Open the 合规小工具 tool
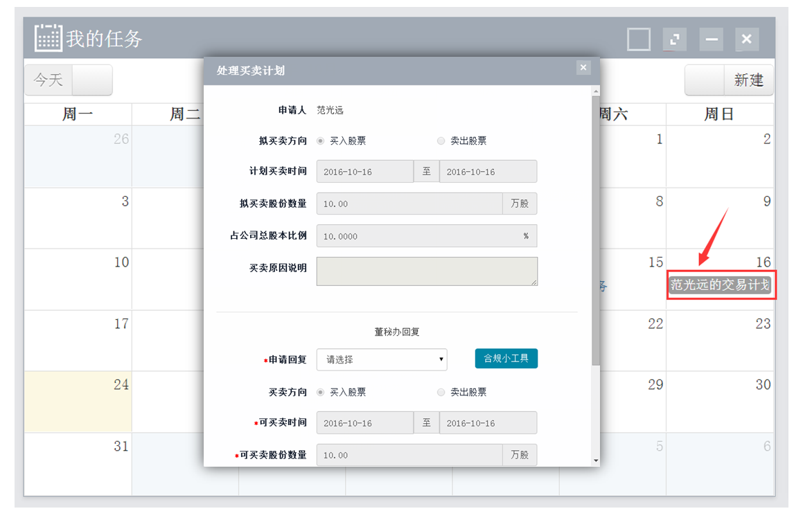Screen dimensions: 812x520 point(506,359)
